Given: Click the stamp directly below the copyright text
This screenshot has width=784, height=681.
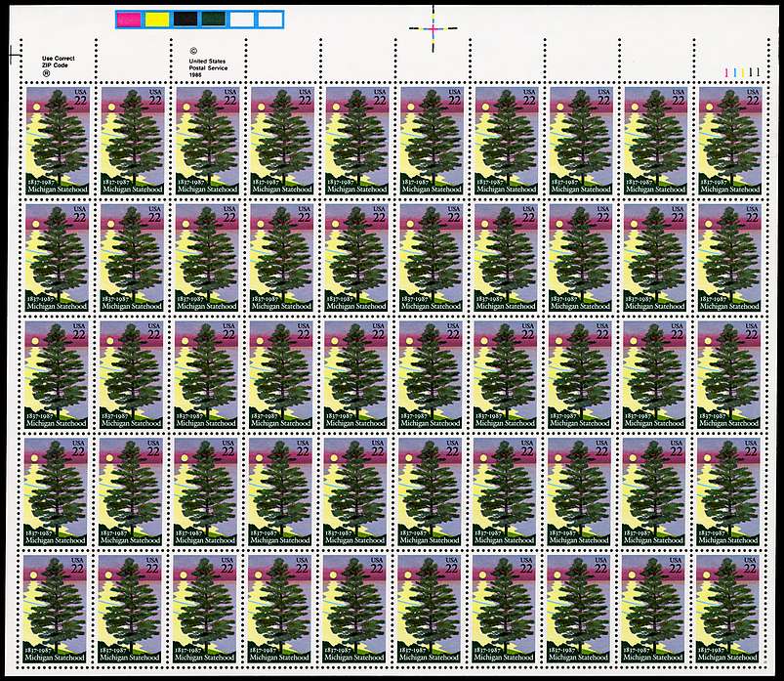Looking at the screenshot, I should [x=207, y=139].
